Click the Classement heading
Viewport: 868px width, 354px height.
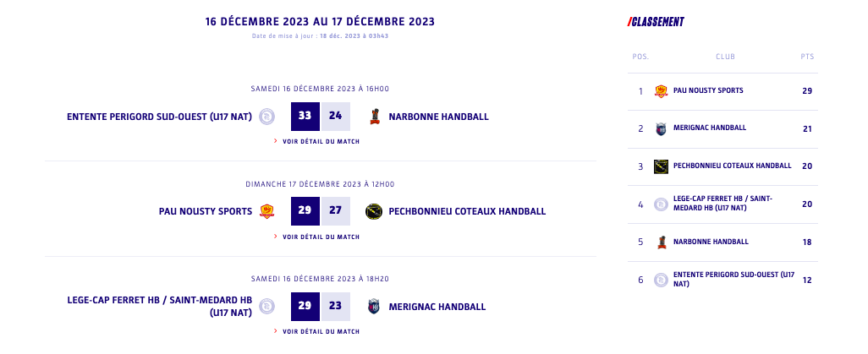[x=656, y=22]
